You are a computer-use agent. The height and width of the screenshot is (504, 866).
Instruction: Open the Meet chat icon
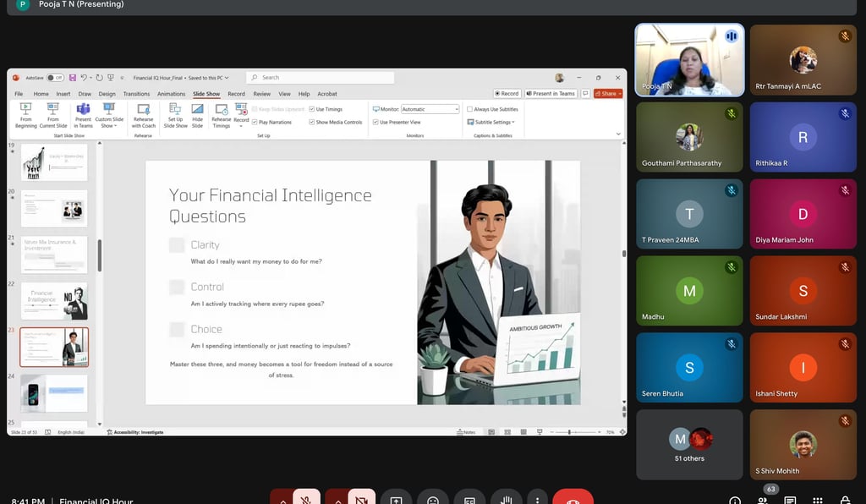coord(791,500)
